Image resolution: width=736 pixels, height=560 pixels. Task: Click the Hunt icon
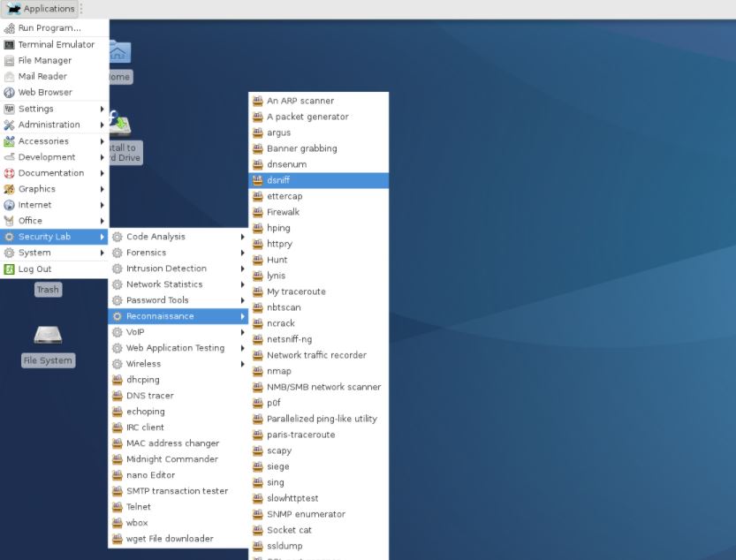258,260
